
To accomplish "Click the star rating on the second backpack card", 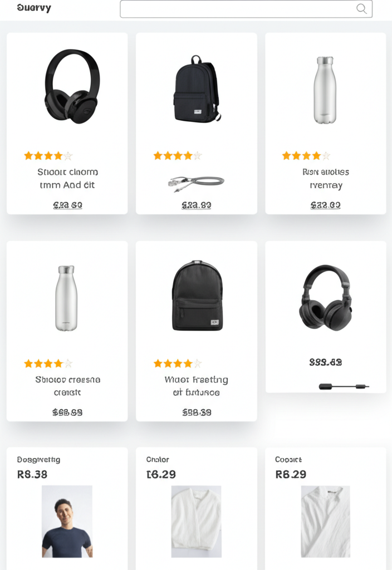I will pos(176,363).
